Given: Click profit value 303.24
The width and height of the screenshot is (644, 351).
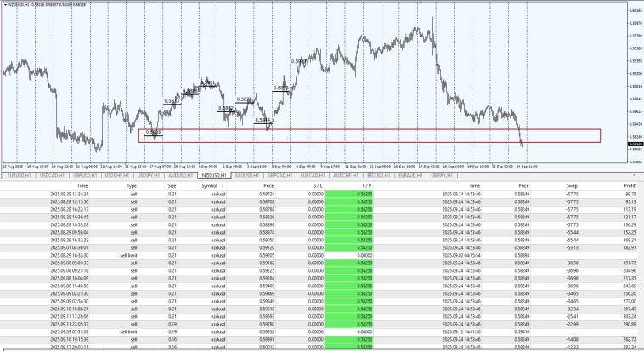Looking at the screenshot, I should tap(630, 316).
